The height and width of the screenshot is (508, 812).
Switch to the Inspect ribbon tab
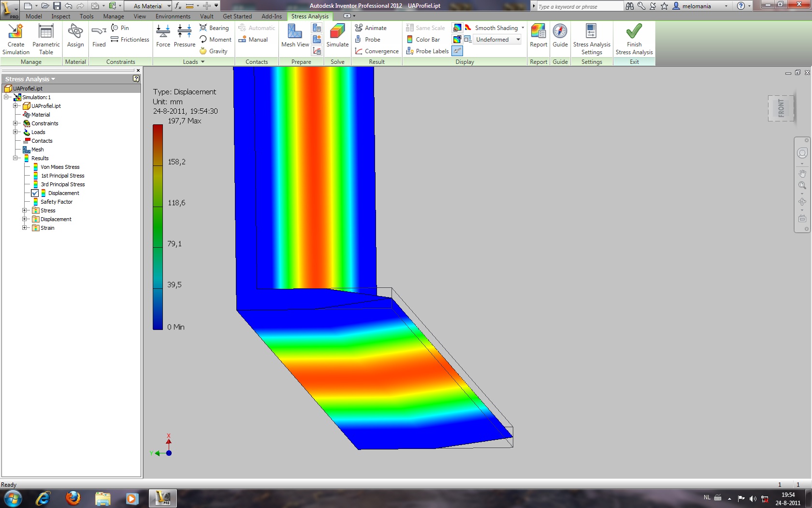(x=61, y=16)
